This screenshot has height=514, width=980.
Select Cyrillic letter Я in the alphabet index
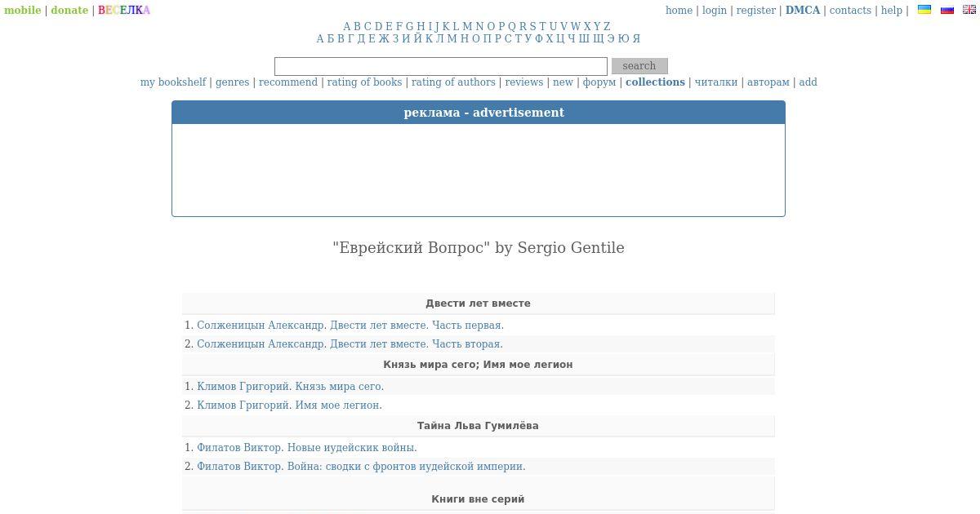point(636,39)
